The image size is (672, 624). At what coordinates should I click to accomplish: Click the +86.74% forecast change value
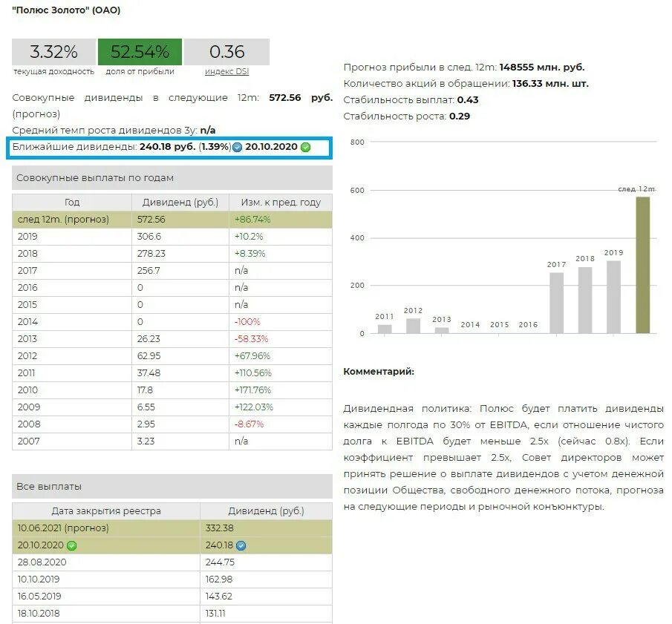pos(252,220)
